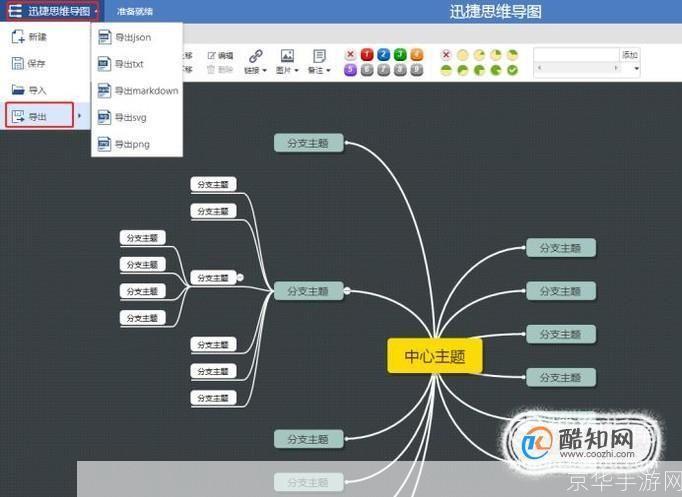682x497 pixels.
Task: Choose 导出svg from the export submenu
Action: tap(122, 117)
